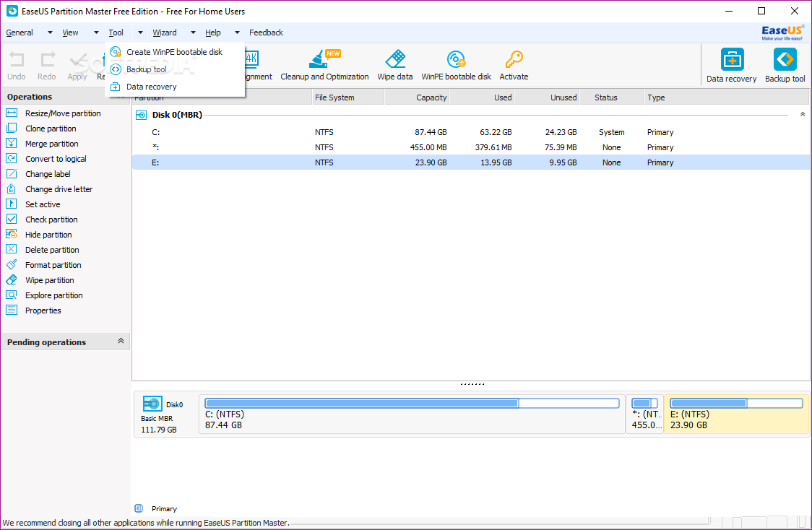Click the EaseUS app icon in title bar
The width and height of the screenshot is (812, 530).
pyautogui.click(x=12, y=11)
